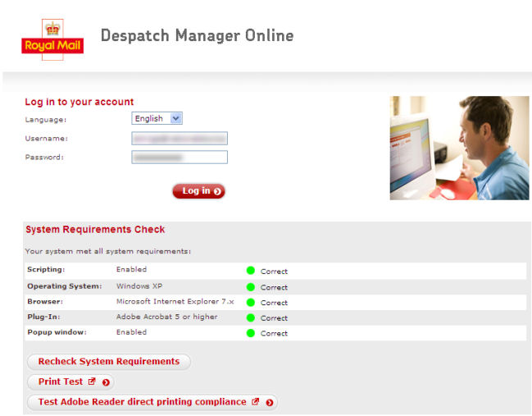Click arrow icon at end of Print Test
This screenshot has height=416, width=532.
(106, 382)
